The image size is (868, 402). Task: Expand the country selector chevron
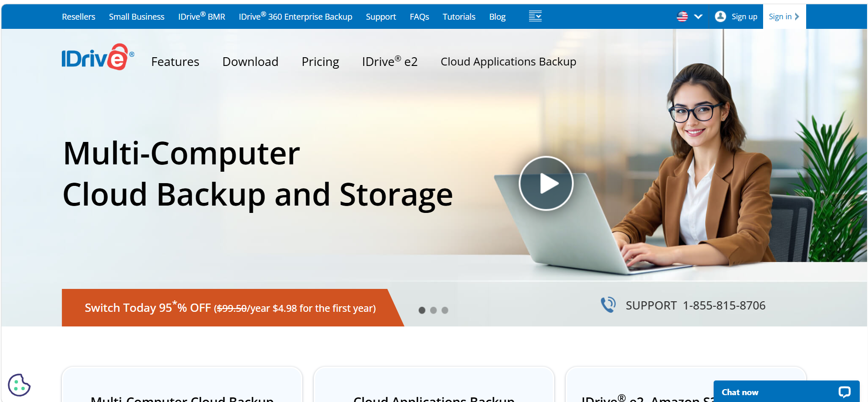click(x=698, y=16)
